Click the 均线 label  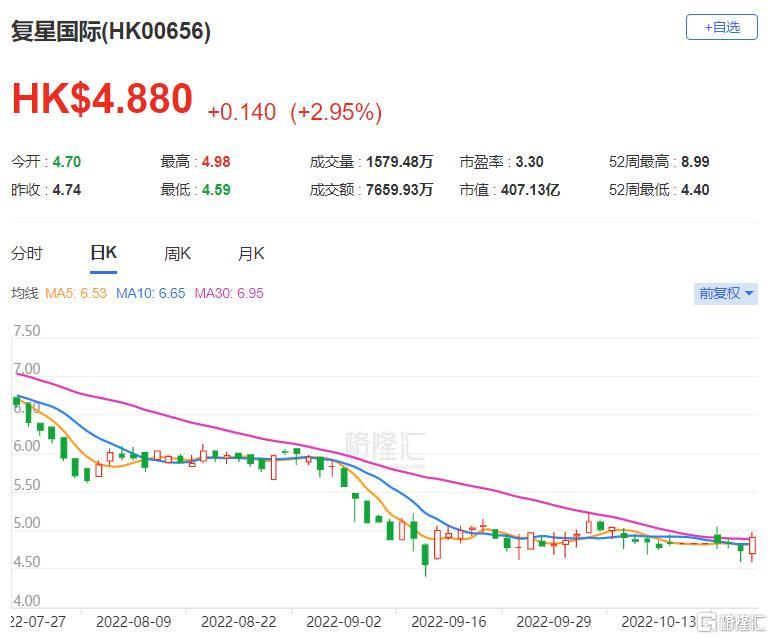(25, 293)
